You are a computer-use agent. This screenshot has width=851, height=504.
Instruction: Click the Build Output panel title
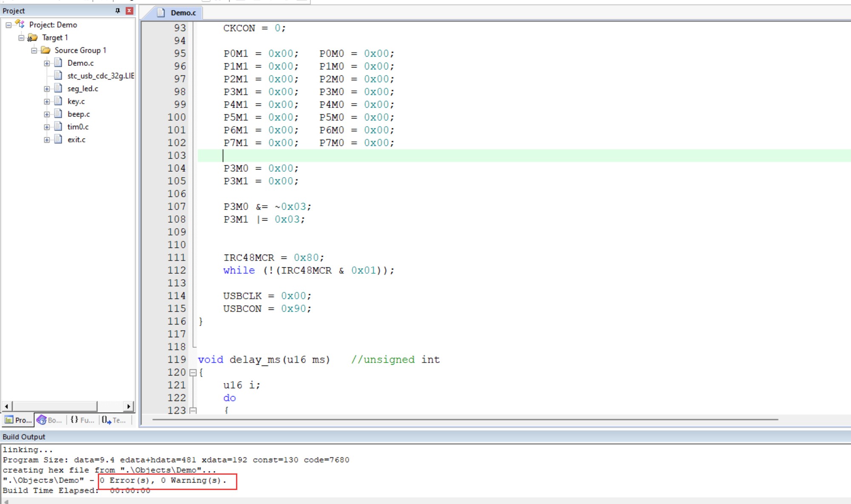pyautogui.click(x=24, y=437)
